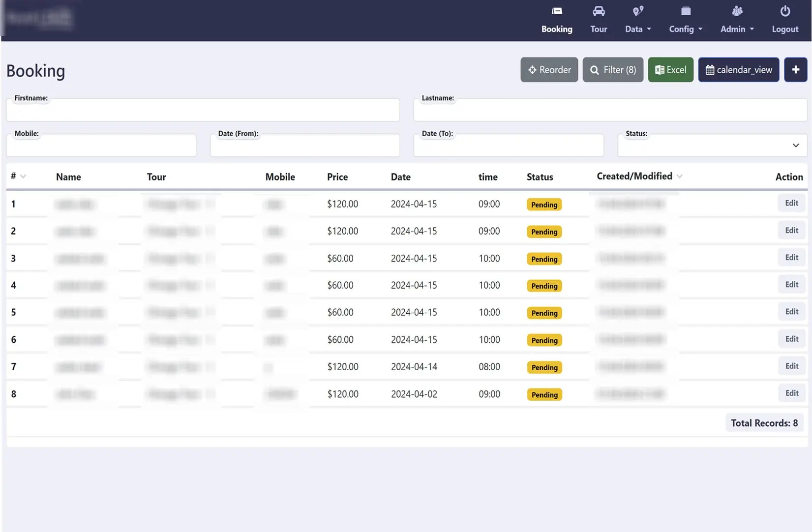The width and height of the screenshot is (812, 532).
Task: Edit booking row 4
Action: 791,285
